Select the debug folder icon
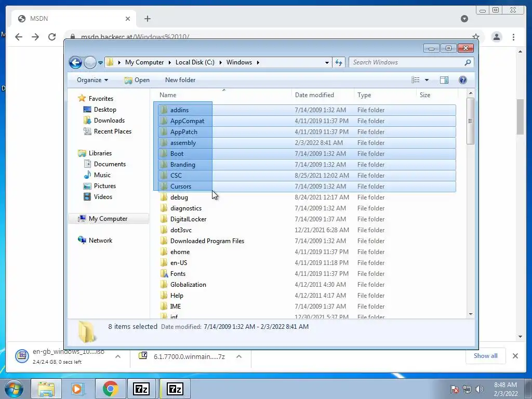This screenshot has width=532, height=399. [164, 197]
